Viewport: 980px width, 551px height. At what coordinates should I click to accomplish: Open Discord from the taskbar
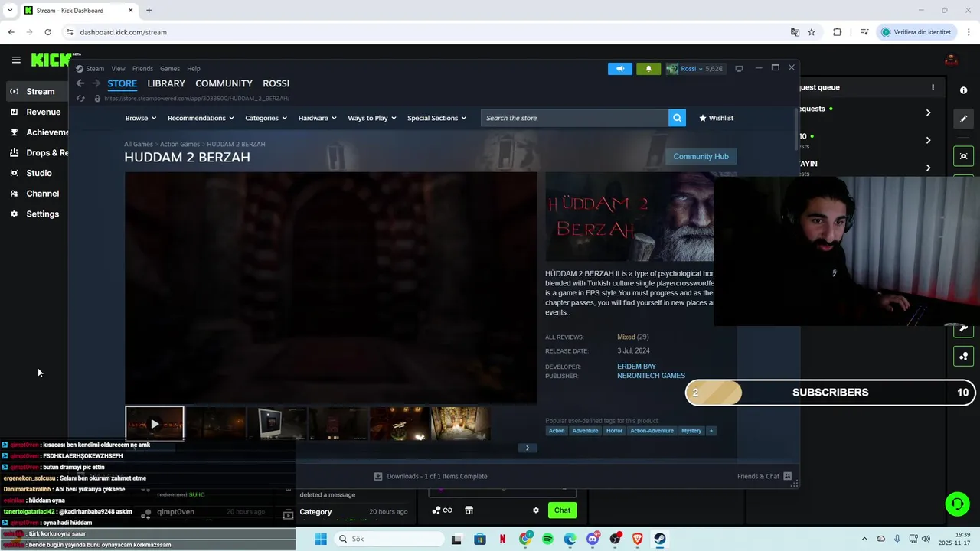[x=593, y=539]
